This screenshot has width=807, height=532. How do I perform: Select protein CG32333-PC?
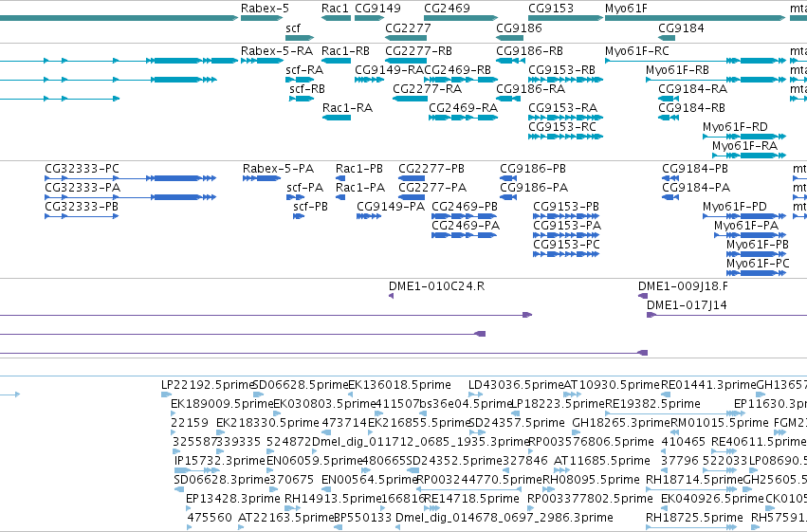[x=82, y=169]
